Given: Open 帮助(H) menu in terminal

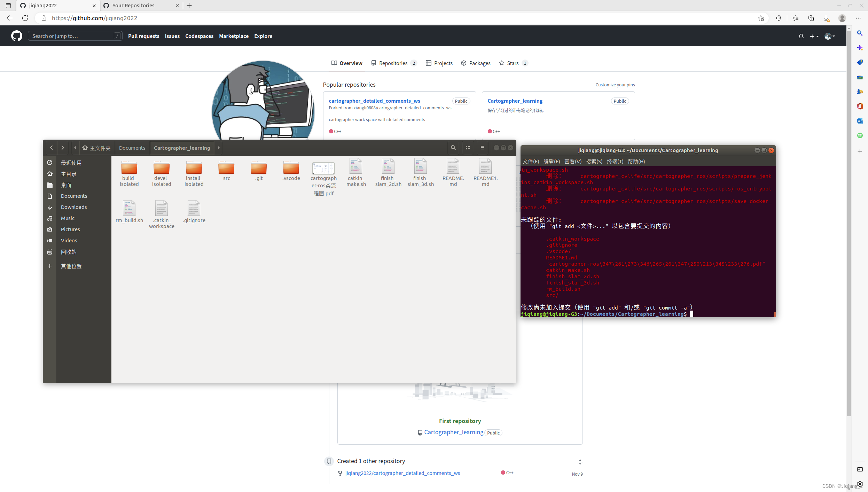Looking at the screenshot, I should 636,161.
